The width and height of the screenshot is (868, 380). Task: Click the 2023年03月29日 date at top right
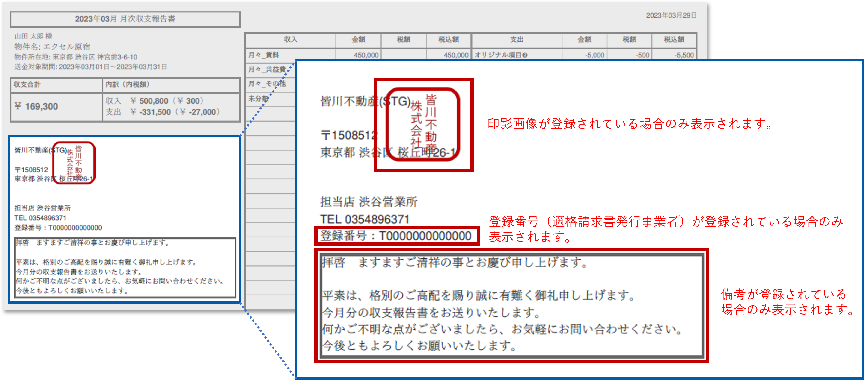(x=671, y=15)
